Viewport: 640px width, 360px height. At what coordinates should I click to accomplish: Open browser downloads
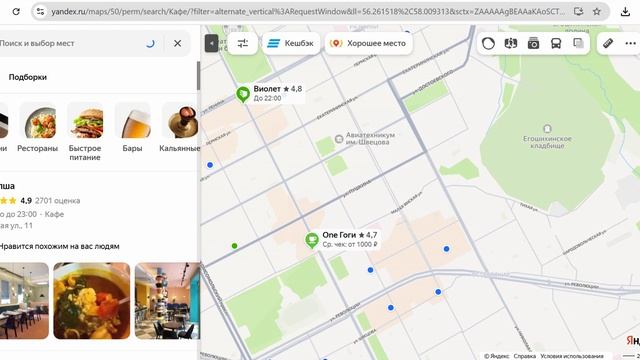[x=625, y=11]
